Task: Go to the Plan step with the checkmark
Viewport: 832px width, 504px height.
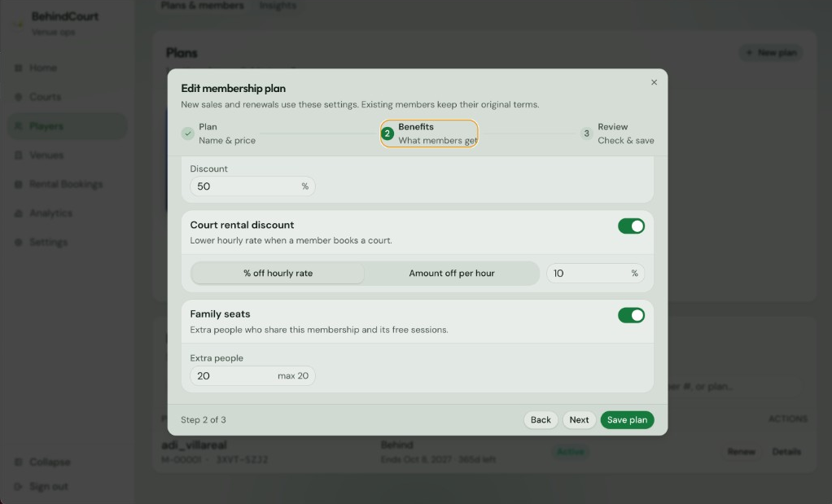Action: pyautogui.click(x=218, y=134)
